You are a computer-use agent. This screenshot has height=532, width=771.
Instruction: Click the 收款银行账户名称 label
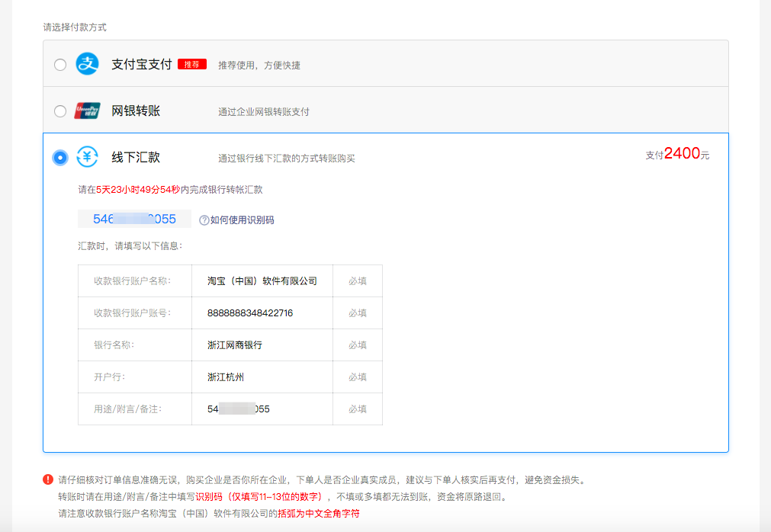pos(132,281)
